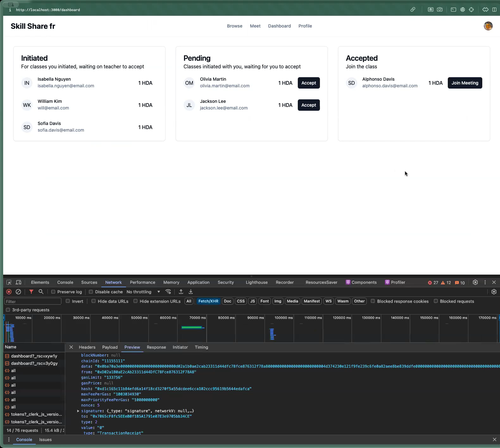Go to the Browse page

pyautogui.click(x=234, y=26)
